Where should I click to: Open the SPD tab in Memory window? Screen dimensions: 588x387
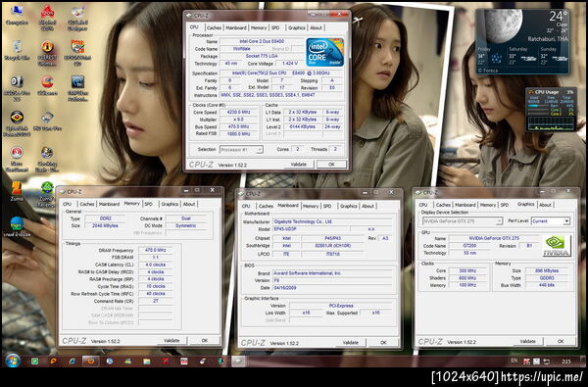149,204
